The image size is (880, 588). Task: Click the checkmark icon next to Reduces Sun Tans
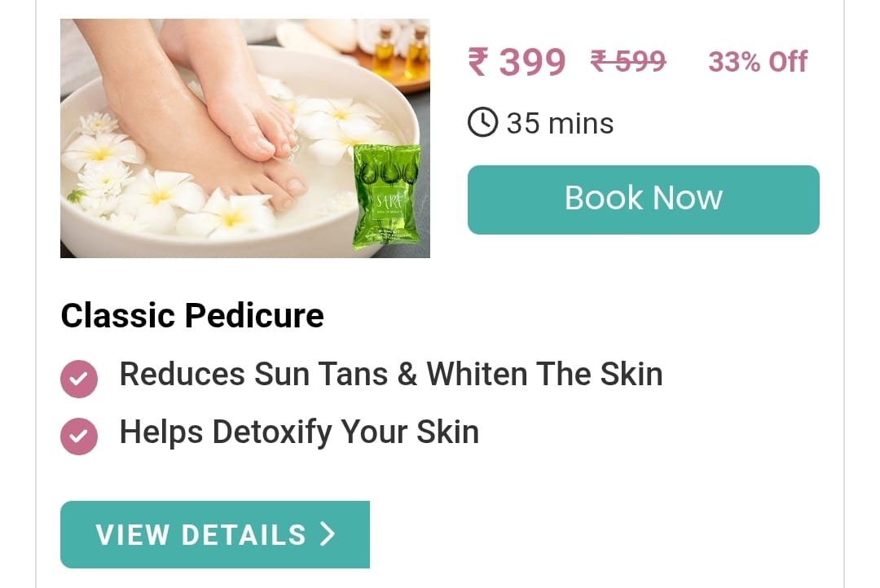(x=78, y=379)
